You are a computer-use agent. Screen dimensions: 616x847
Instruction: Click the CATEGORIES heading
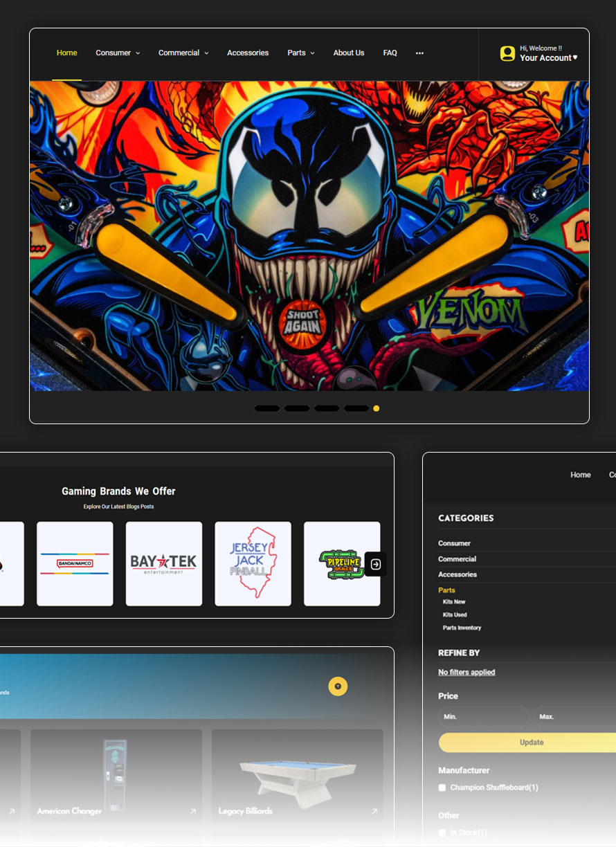(466, 518)
